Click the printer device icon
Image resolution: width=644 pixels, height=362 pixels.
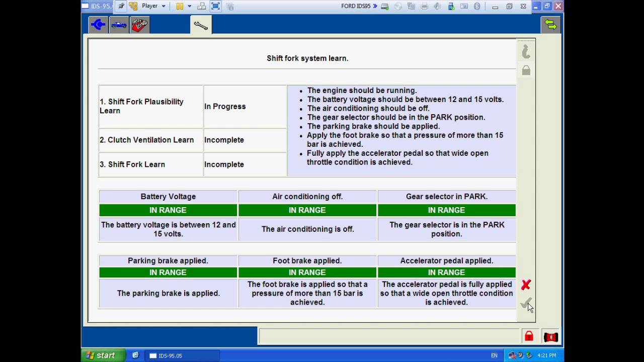click(424, 7)
